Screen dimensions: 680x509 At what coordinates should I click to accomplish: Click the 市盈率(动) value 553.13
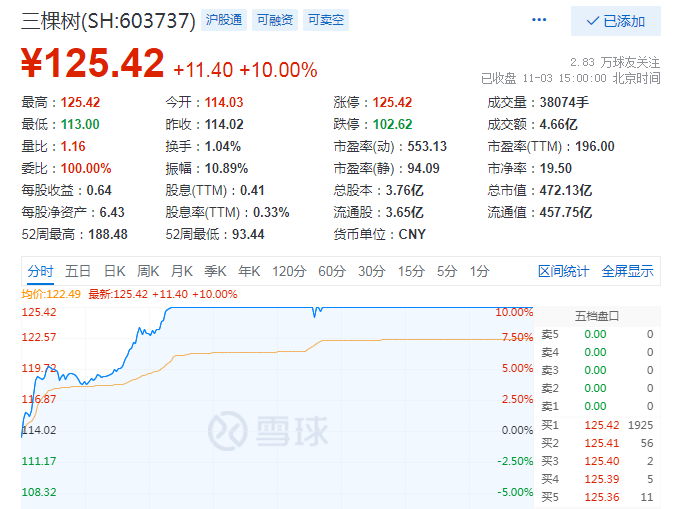pos(427,147)
